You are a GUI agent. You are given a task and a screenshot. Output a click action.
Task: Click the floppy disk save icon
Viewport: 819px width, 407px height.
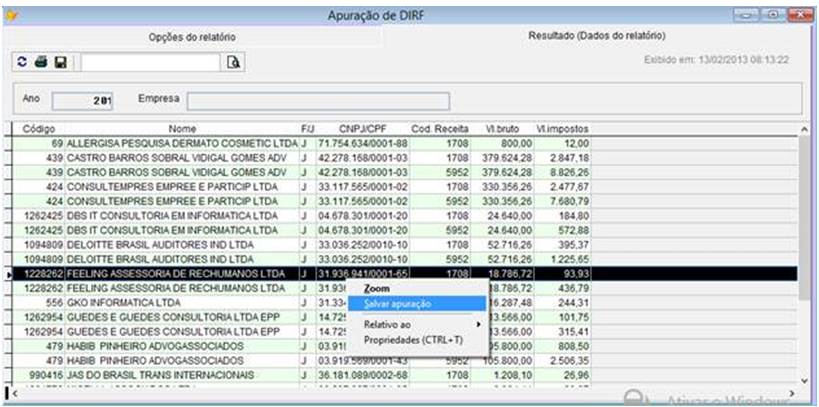(61, 62)
